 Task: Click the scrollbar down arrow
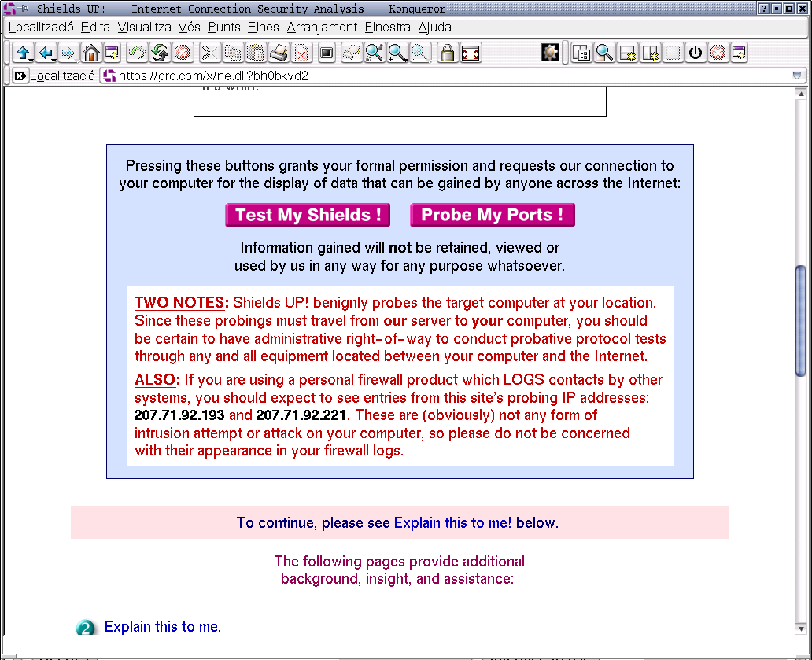click(x=801, y=629)
